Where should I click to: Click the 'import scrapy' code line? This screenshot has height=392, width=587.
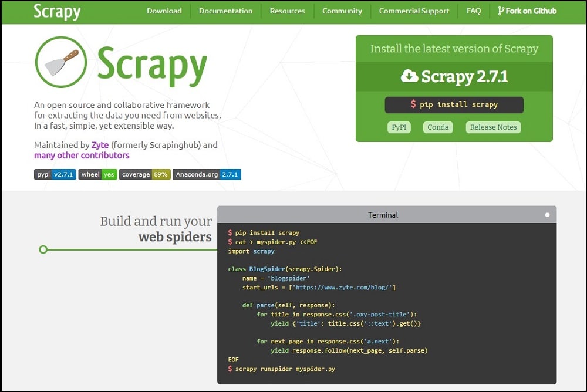click(251, 251)
